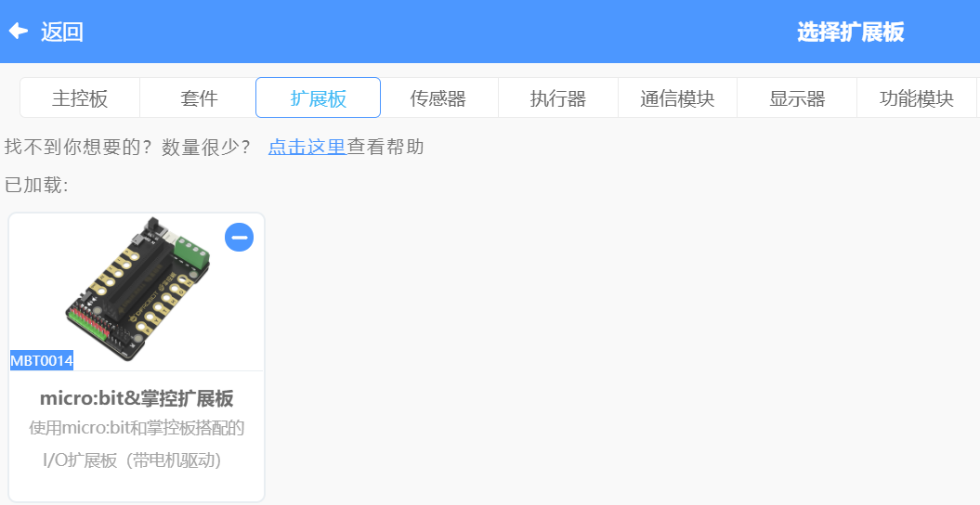
Task: Click the 已加载 section label
Action: (x=35, y=185)
